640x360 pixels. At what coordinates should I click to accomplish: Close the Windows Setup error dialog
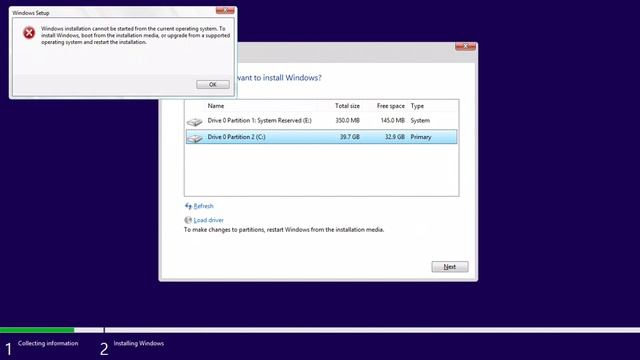[225, 10]
